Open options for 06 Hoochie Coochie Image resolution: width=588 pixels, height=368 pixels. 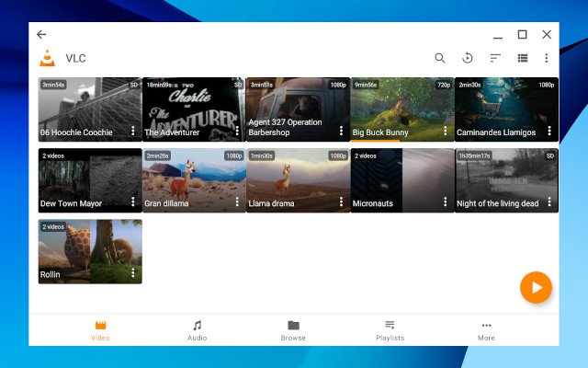[x=132, y=131]
